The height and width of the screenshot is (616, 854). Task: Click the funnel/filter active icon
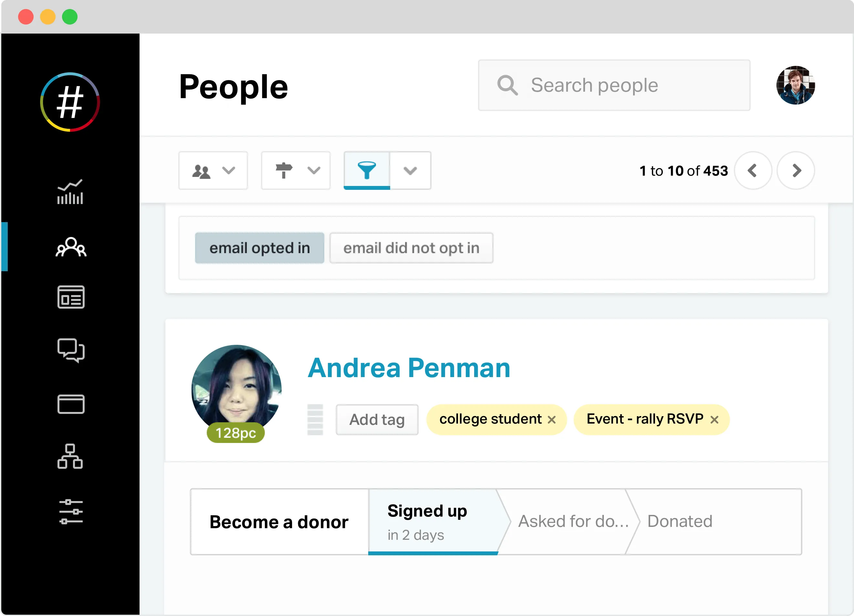point(367,170)
